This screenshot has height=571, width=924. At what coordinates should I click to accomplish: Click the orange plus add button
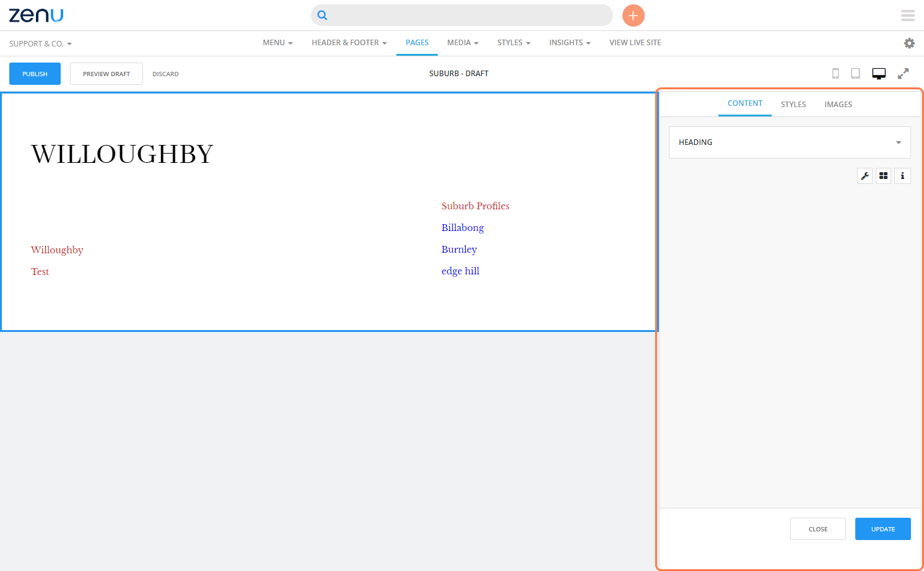[633, 15]
